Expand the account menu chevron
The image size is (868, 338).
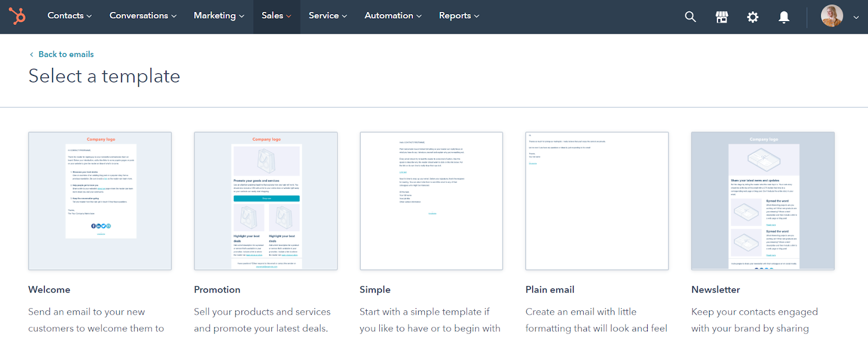pyautogui.click(x=856, y=17)
